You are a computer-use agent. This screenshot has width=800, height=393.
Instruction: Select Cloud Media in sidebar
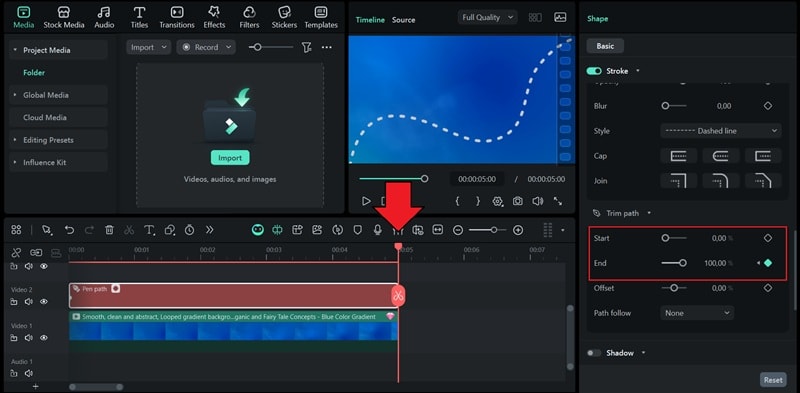pos(58,117)
